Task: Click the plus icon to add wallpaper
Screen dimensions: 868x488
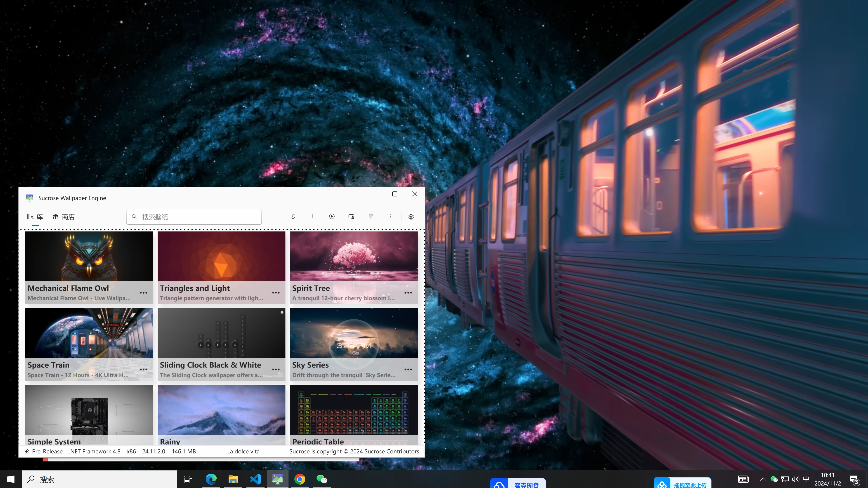Action: (x=312, y=217)
